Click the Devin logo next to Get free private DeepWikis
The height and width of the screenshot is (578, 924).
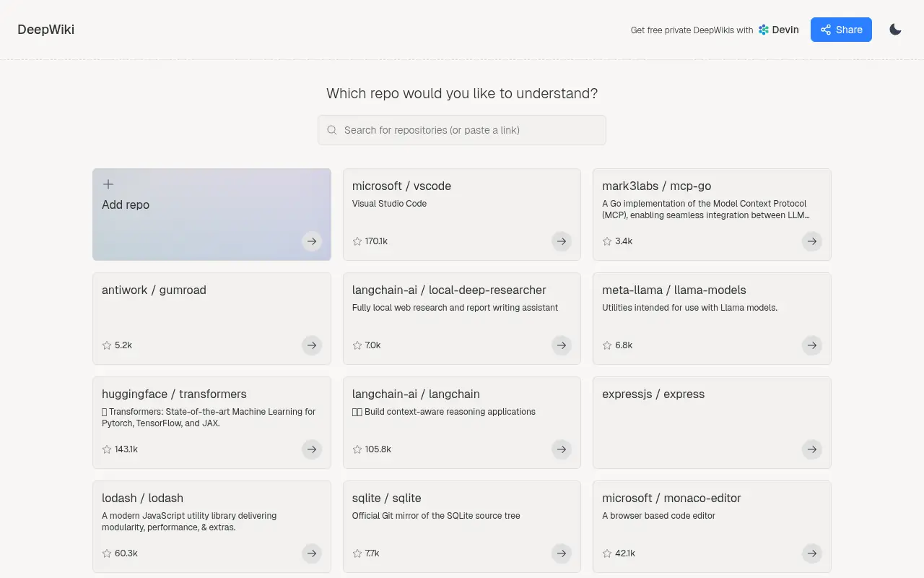click(x=762, y=30)
